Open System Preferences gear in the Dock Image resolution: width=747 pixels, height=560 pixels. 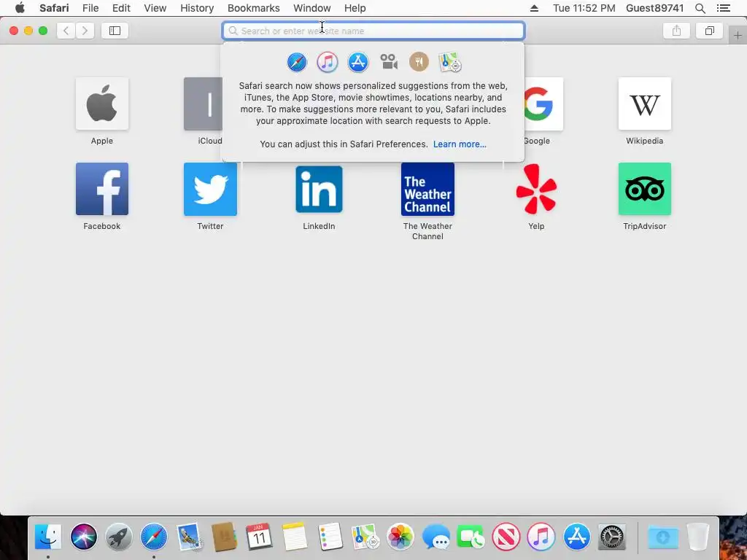pos(612,537)
